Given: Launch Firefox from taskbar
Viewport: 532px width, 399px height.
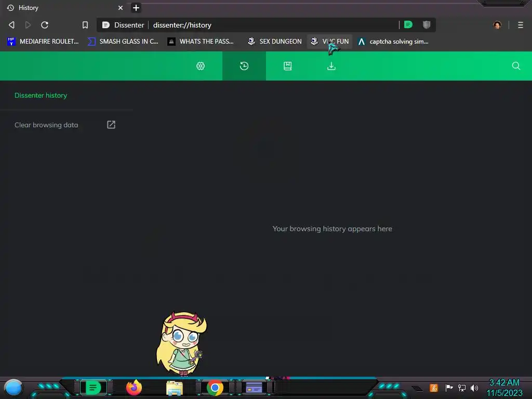Looking at the screenshot, I should (134, 388).
